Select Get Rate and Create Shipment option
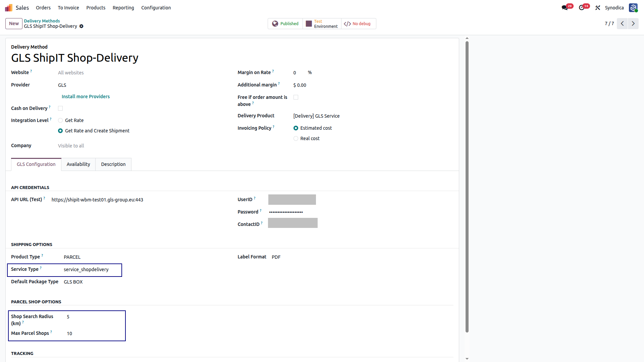Viewport: 644px width, 362px height. point(60,131)
